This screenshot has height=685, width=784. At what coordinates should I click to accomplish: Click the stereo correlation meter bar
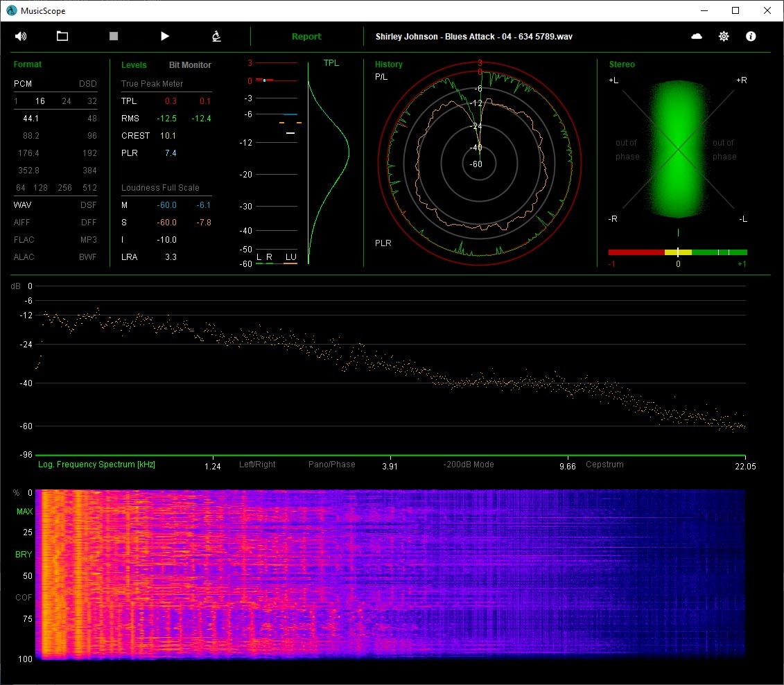[x=677, y=252]
